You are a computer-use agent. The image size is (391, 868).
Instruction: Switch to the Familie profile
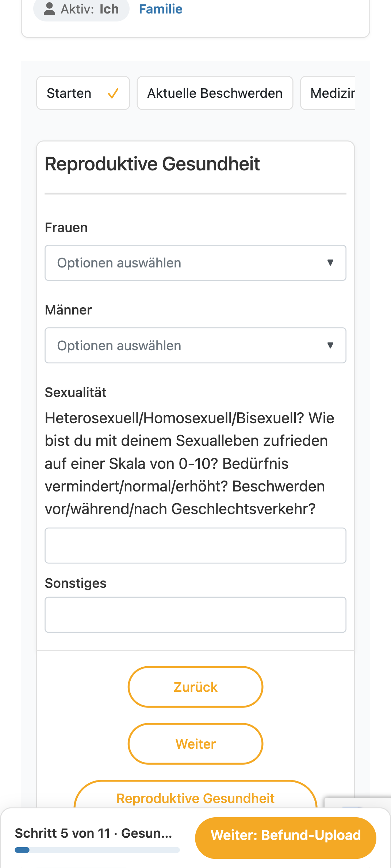161,9
